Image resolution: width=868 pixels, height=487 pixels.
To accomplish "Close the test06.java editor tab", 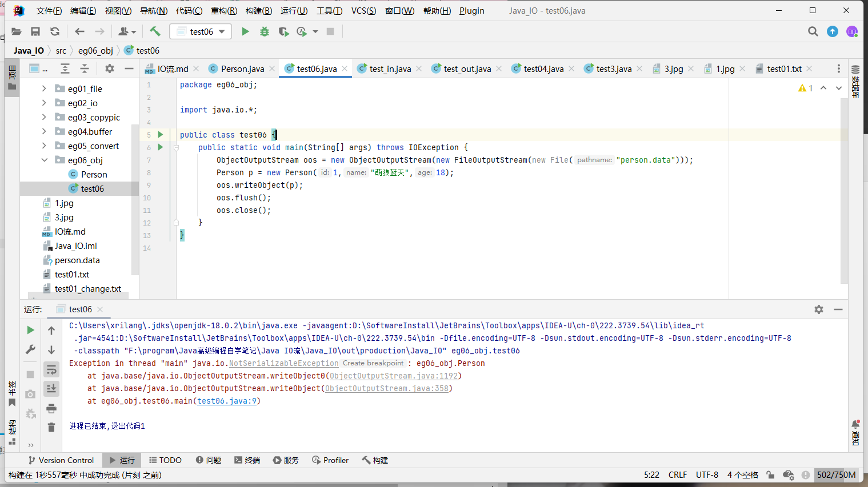I will 345,69.
